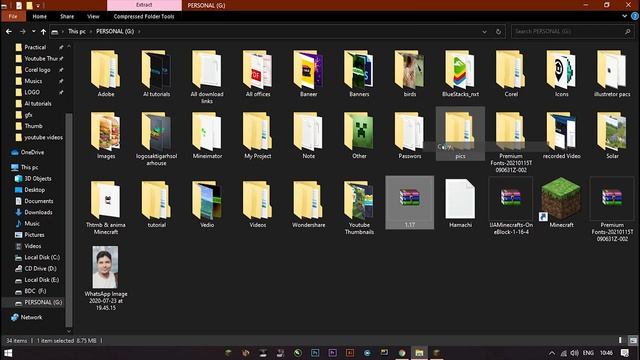The height and width of the screenshot is (360, 640).
Task: Select This pc in the navigation pane
Action: click(x=29, y=167)
